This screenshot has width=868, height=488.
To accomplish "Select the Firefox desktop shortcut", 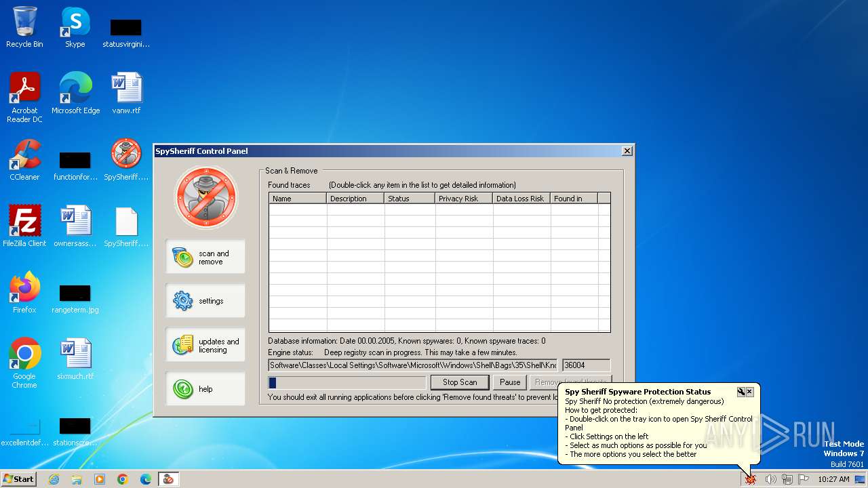I will coord(24,292).
